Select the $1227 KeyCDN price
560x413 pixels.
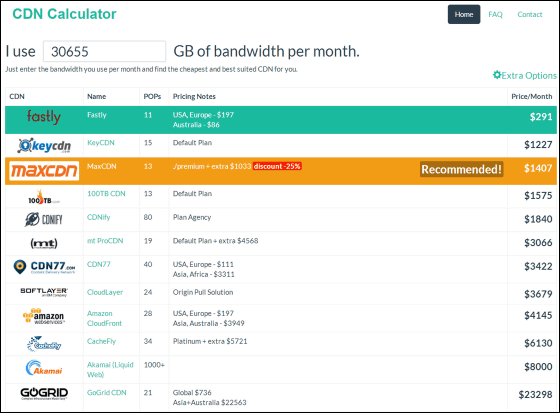pyautogui.click(x=538, y=145)
